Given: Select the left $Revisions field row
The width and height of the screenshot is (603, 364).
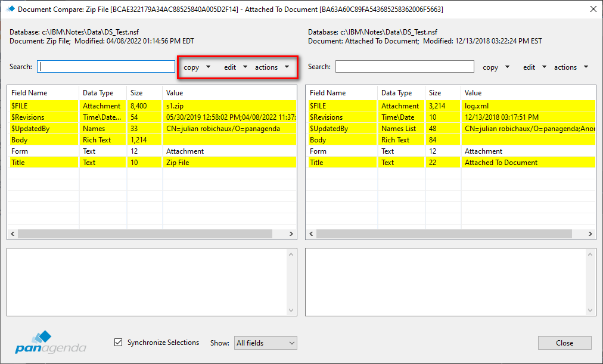Looking at the screenshot, I should click(152, 117).
